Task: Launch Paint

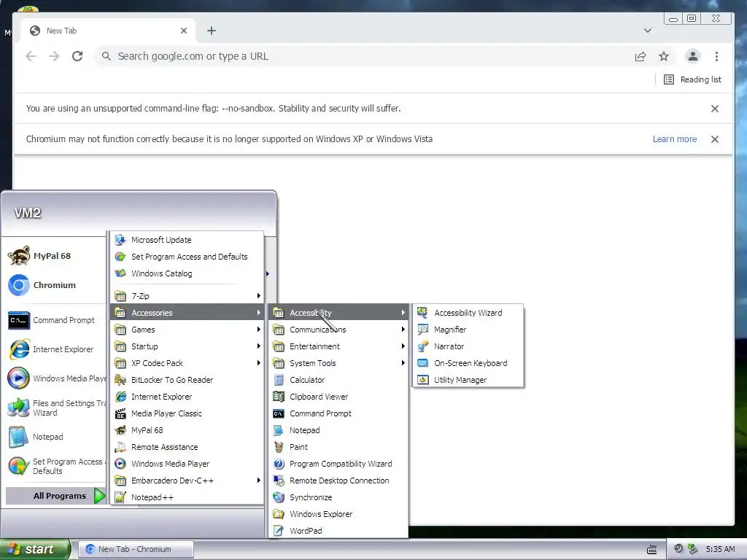Action: point(338,447)
